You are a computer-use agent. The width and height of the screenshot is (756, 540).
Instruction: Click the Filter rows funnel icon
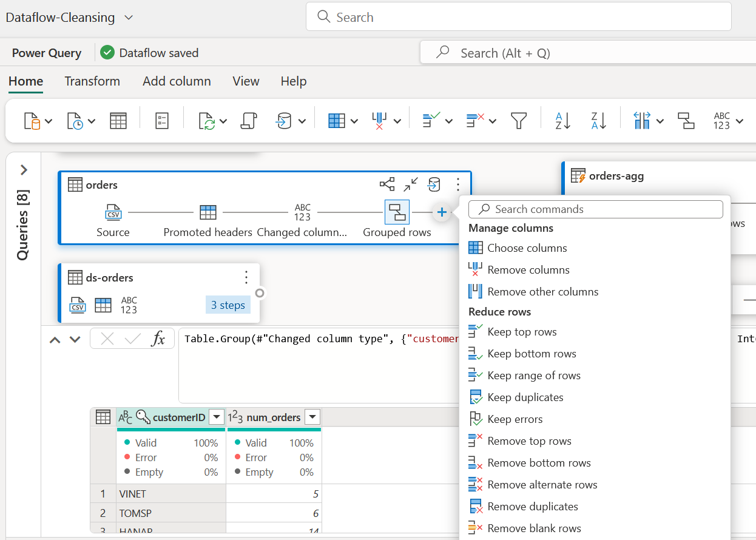coord(519,121)
